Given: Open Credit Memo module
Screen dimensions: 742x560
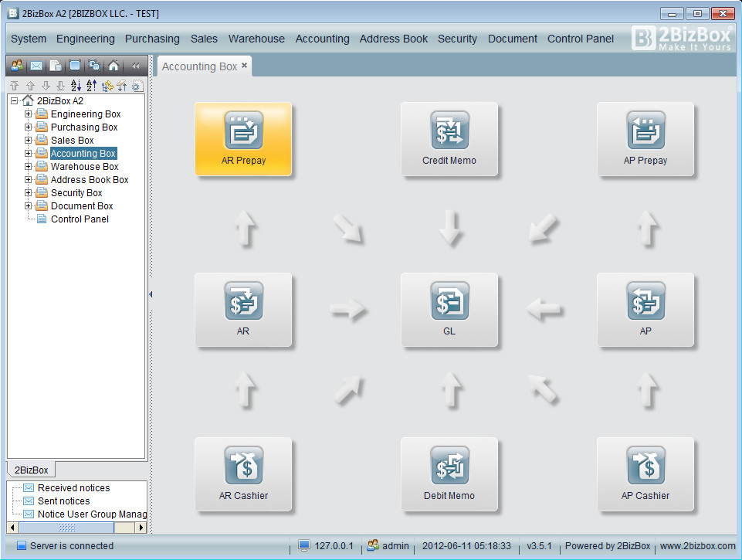Looking at the screenshot, I should coord(449,139).
